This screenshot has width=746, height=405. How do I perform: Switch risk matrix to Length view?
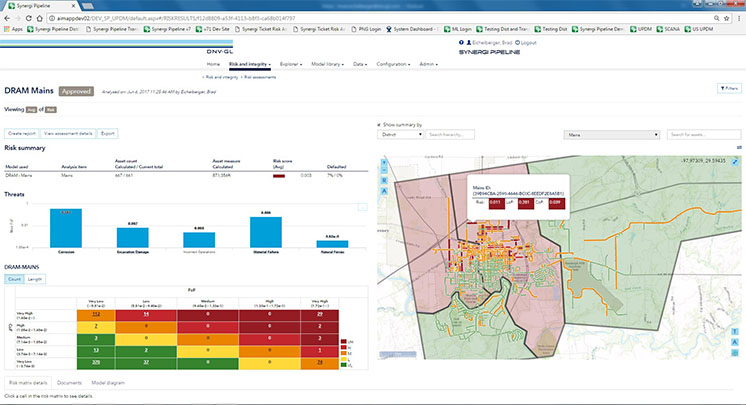[x=35, y=280]
